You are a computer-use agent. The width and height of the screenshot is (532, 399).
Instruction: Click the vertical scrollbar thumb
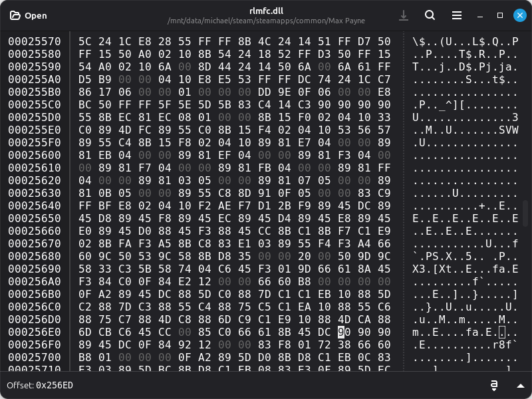tap(525, 213)
